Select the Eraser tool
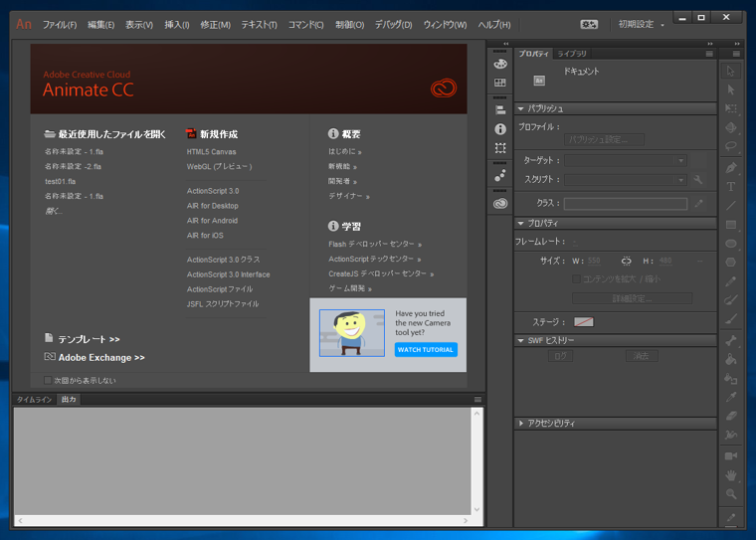This screenshot has height=540, width=756. (731, 416)
